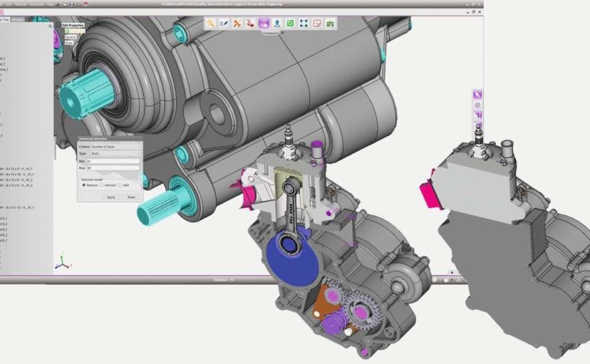Click the purple Conversion tool icon
The image size is (590, 364).
coord(264,23)
